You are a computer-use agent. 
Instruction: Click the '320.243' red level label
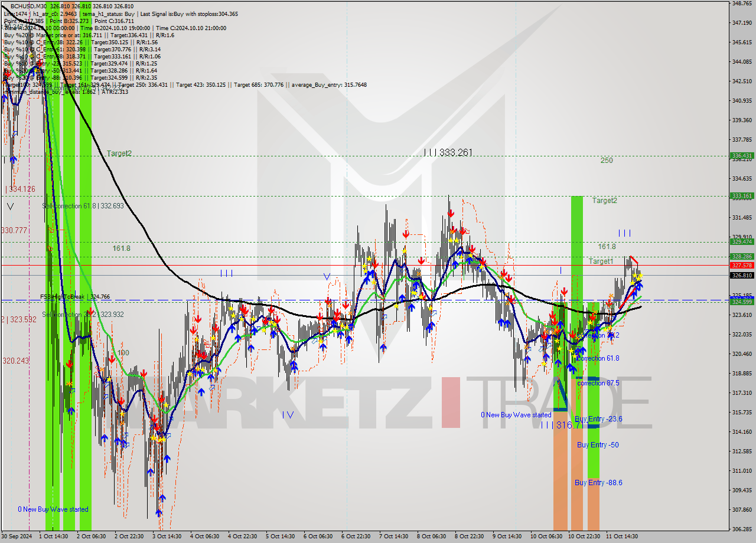(16, 361)
